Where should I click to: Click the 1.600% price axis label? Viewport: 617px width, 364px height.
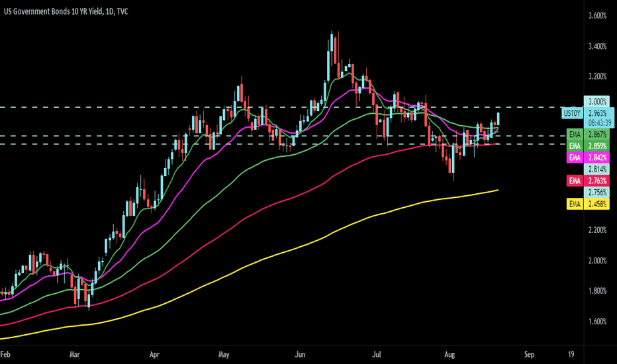click(597, 322)
